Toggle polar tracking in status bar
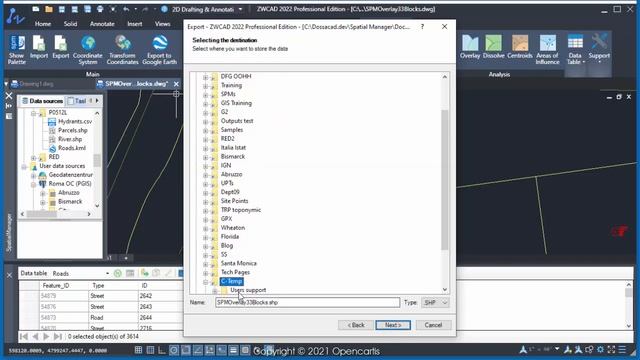Screen dimensions: 640x360 [174, 350]
